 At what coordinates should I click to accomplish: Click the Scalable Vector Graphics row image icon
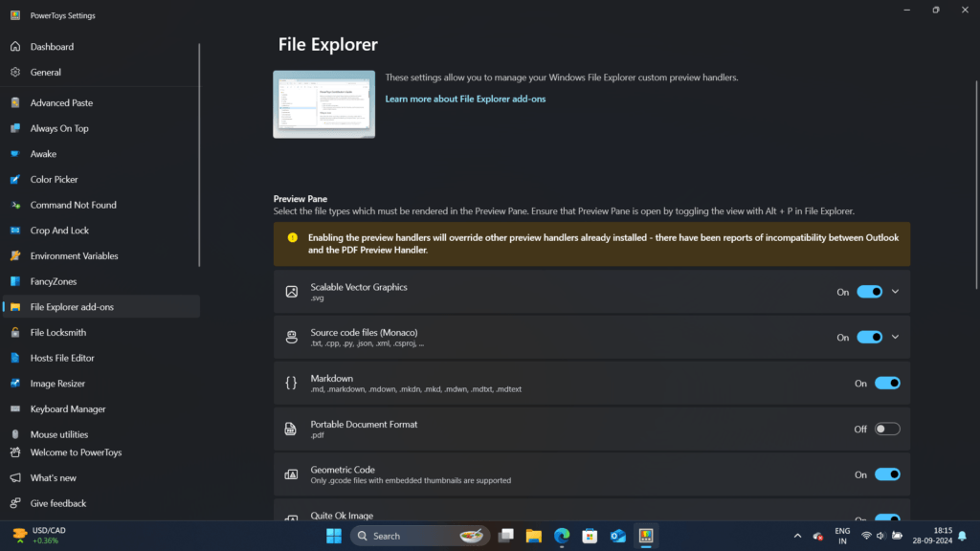coord(291,292)
